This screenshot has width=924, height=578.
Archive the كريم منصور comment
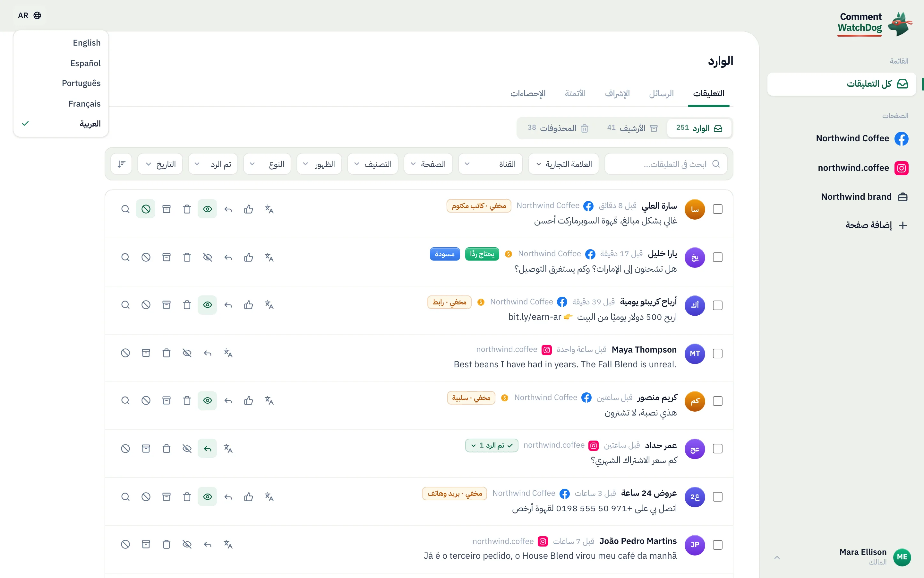tap(167, 401)
